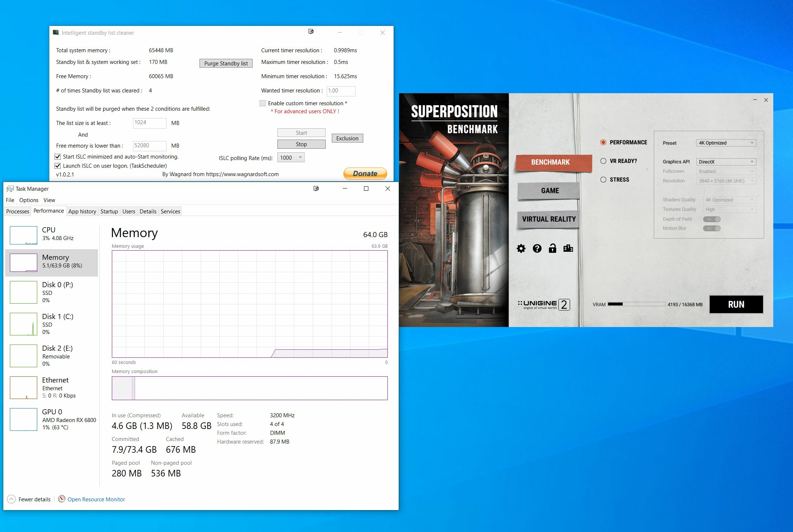Open the View menu in Task Manager

click(49, 200)
